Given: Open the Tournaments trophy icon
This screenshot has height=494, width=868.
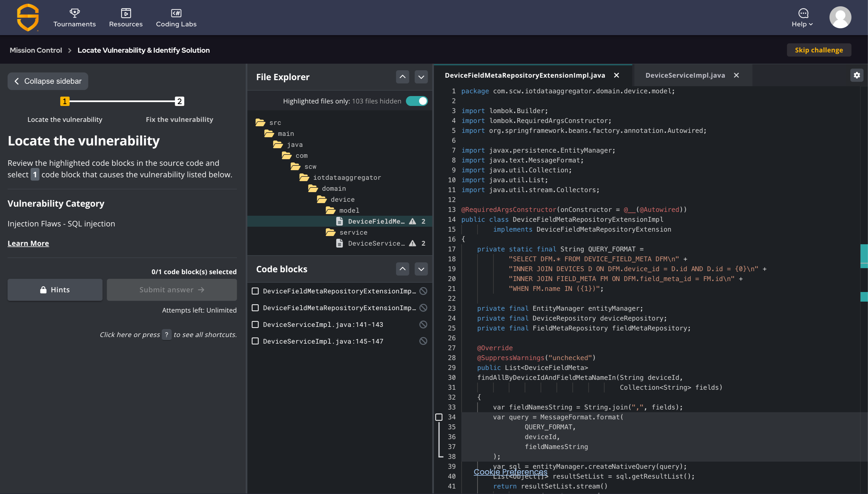Looking at the screenshot, I should point(75,13).
